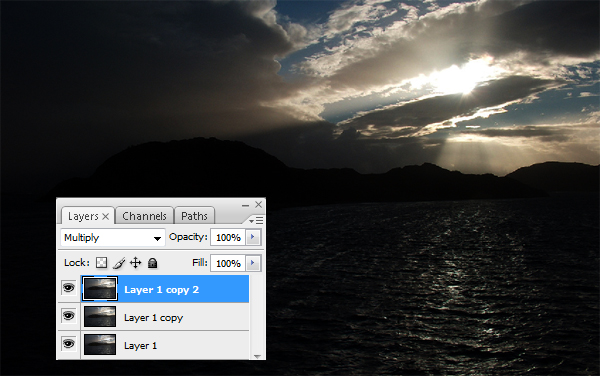Select the Layer 1 copy 2 name
600x376 pixels.
(x=161, y=290)
